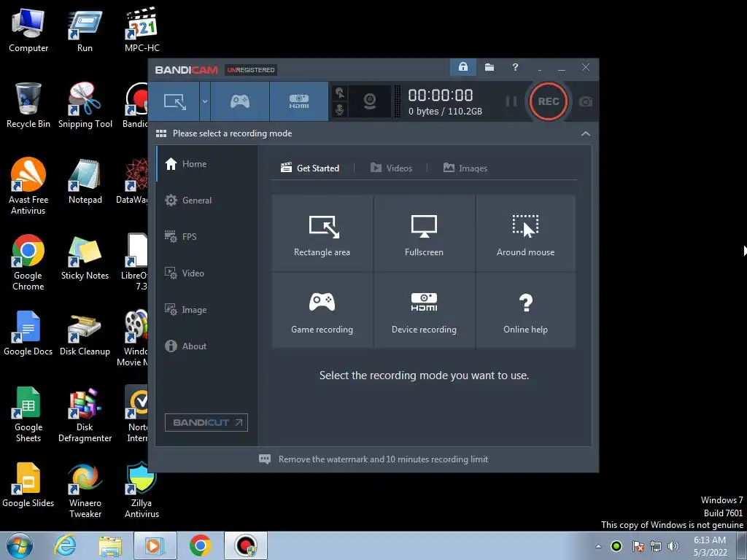The height and width of the screenshot is (560, 747).
Task: Select HDMI device recording mode in top bar
Action: pyautogui.click(x=298, y=101)
